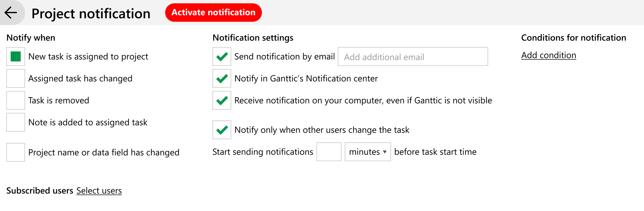Click the back arrow icon

click(x=11, y=13)
